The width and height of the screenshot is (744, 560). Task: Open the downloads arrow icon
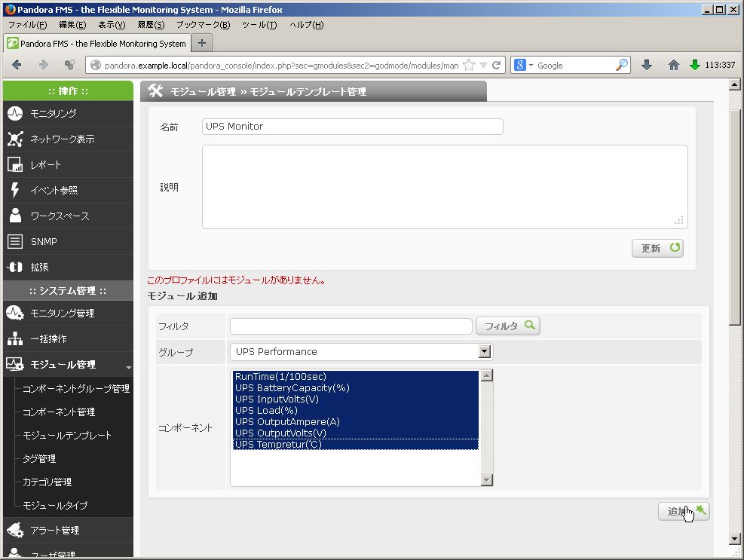(647, 65)
